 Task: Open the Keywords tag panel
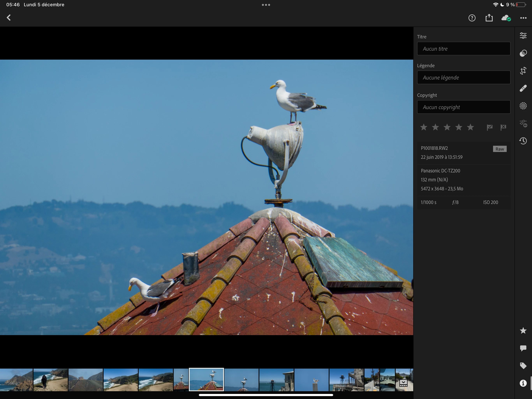pos(523,366)
